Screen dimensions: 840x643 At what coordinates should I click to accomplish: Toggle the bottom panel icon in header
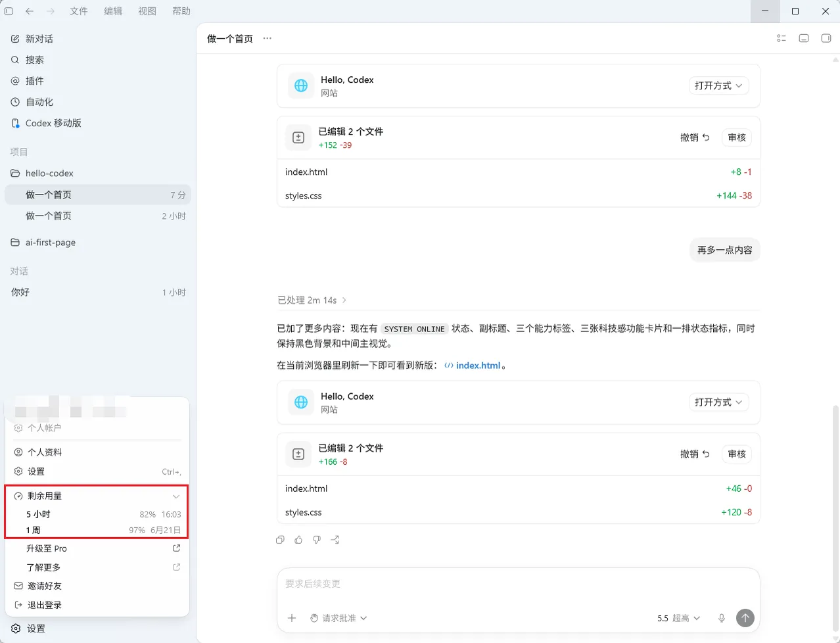pos(804,38)
